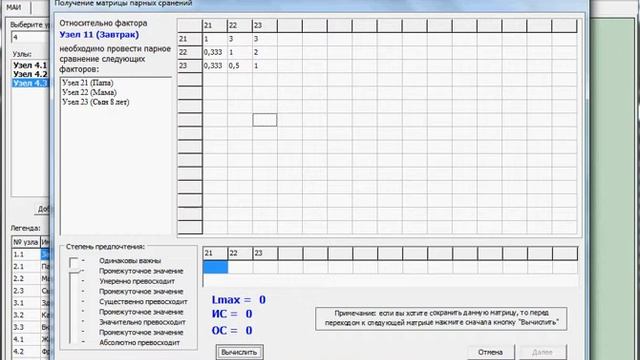Click the ИС = 0 value
This screenshot has width=640, height=360.
click(232, 314)
